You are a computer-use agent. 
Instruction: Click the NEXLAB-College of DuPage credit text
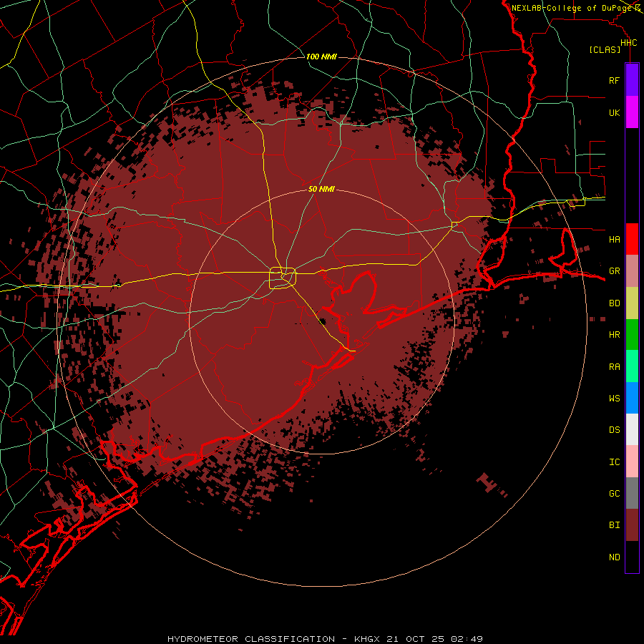pyautogui.click(x=571, y=8)
